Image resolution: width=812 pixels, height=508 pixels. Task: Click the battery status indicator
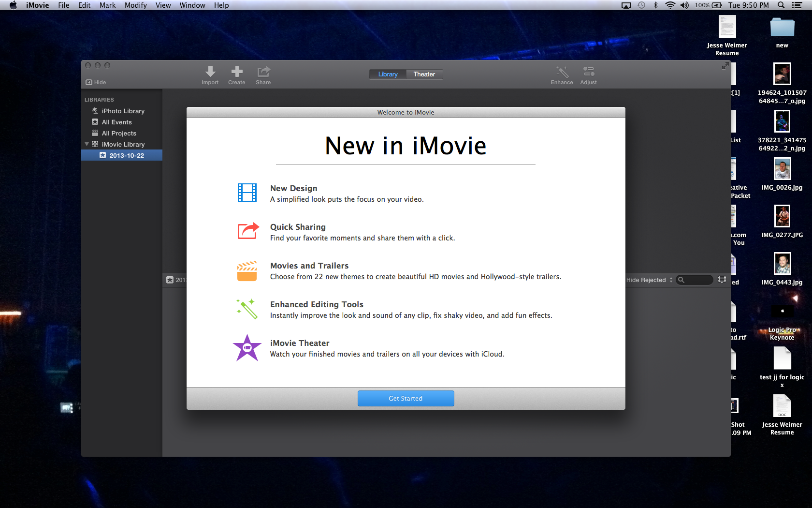click(709, 5)
